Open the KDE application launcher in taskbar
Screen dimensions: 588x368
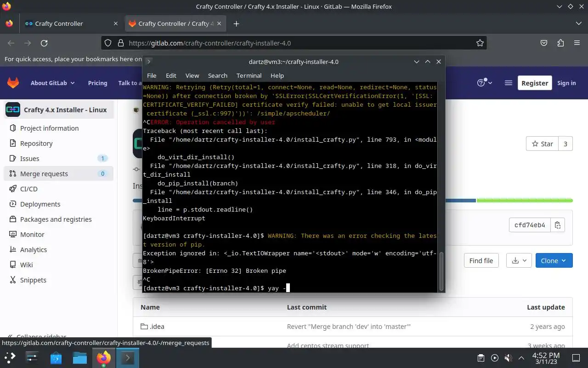click(x=10, y=357)
